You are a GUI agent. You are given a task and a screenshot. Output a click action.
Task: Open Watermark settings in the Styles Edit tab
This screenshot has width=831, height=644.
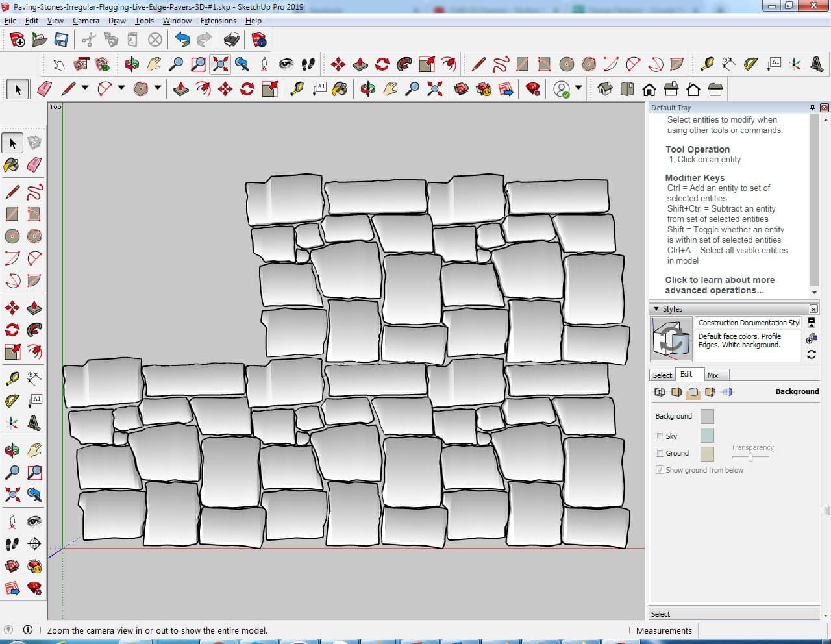710,391
